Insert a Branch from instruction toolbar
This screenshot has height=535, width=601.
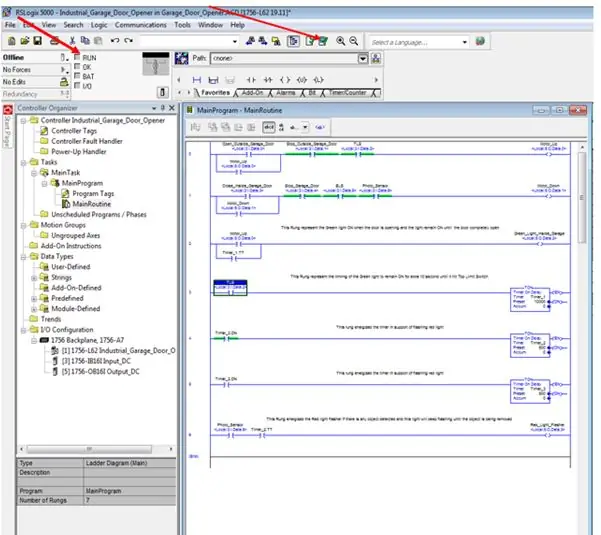[213, 80]
